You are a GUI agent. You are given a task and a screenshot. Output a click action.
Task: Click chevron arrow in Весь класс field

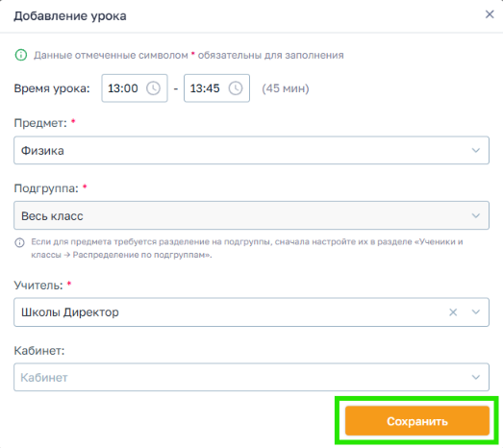point(476,215)
